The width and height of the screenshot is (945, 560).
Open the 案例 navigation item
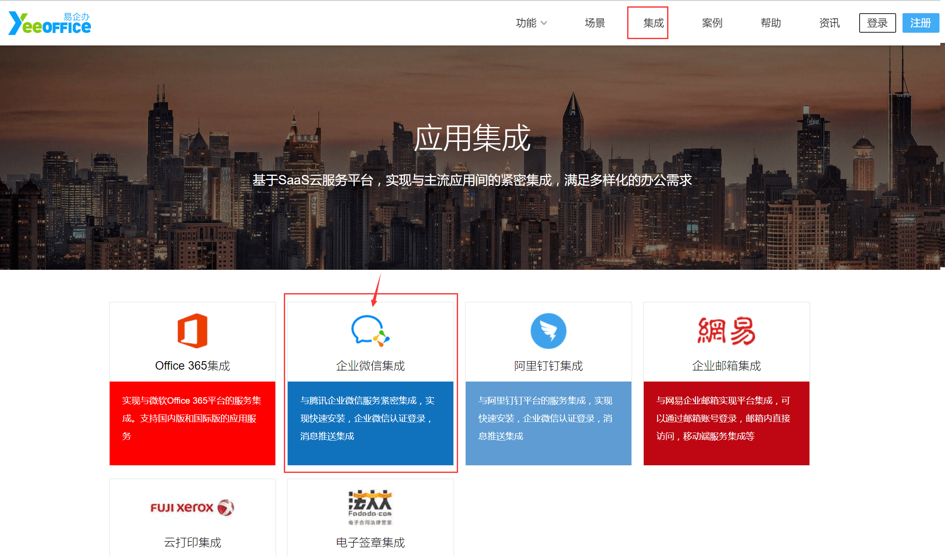tap(712, 23)
